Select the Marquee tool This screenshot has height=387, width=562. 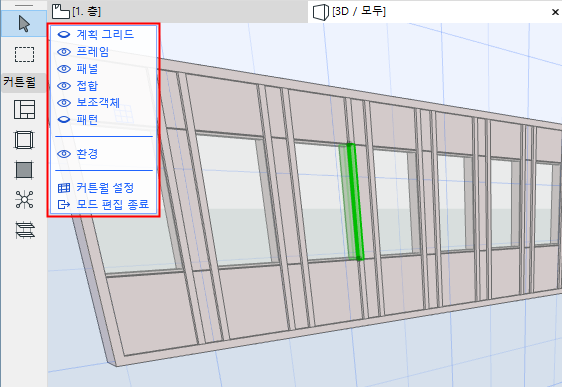(x=24, y=54)
